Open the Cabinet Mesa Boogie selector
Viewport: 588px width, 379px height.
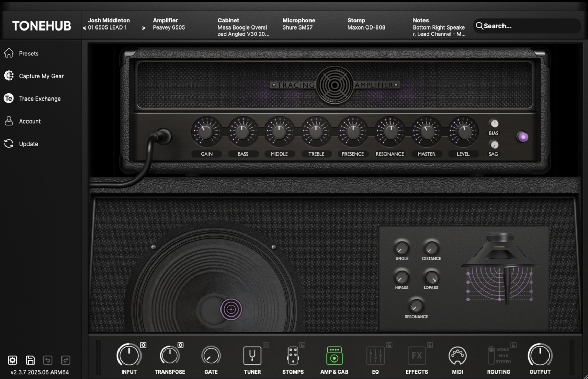243,27
